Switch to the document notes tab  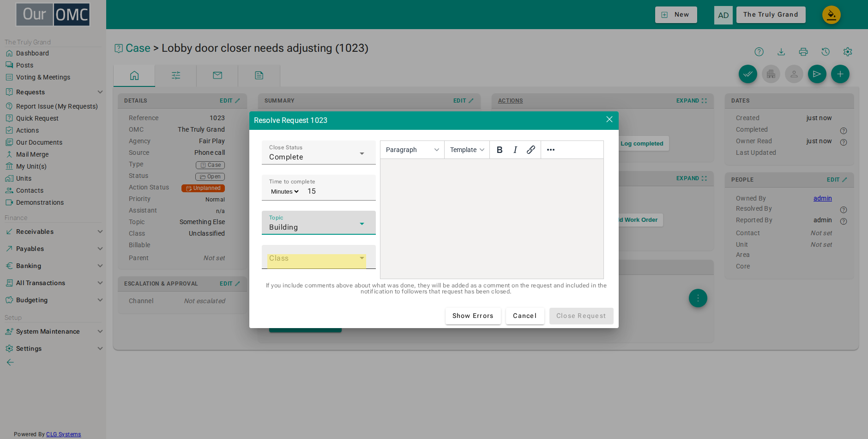click(x=259, y=75)
